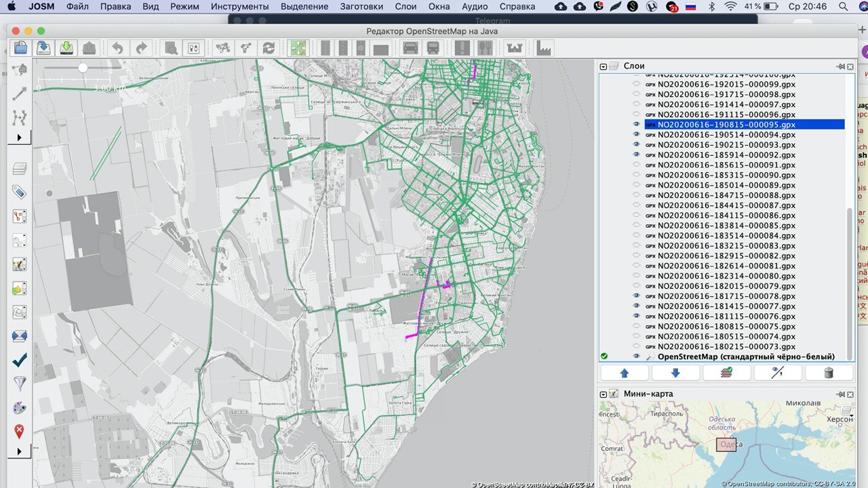868x488 pixels.
Task: Click the Open file toolbar icon
Action: click(21, 48)
